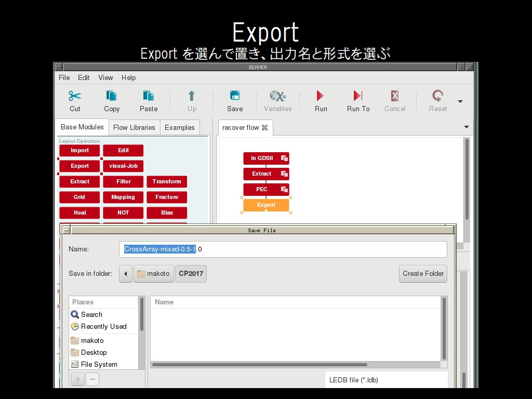532x399 pixels.
Task: Select the recover flow tab
Action: click(x=241, y=128)
